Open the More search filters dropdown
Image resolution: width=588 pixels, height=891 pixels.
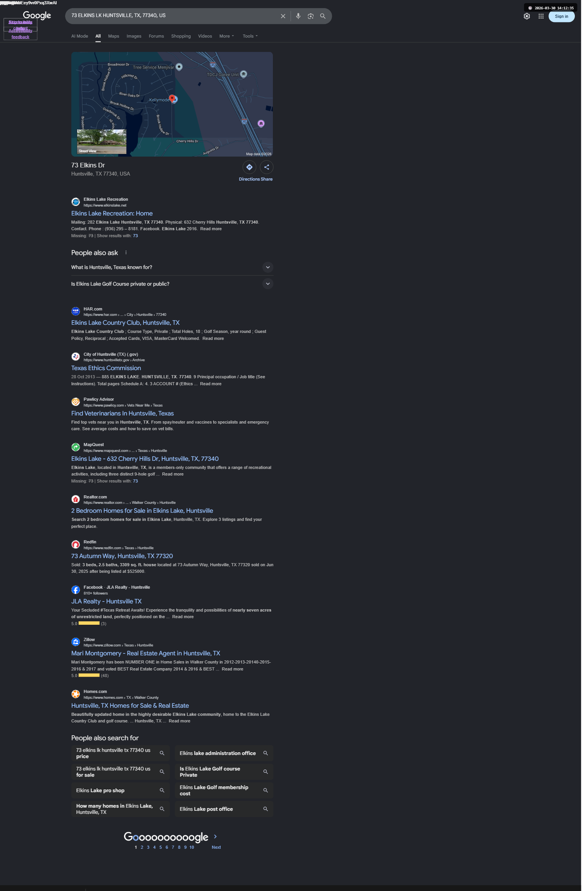227,36
